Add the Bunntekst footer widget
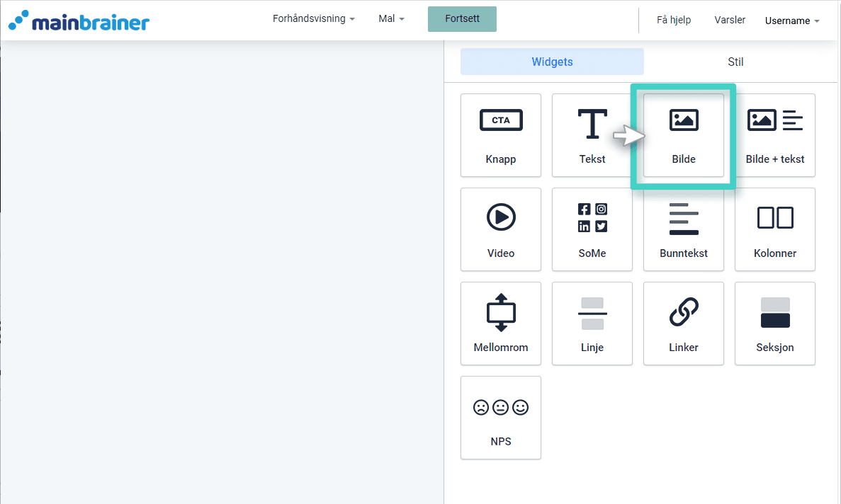Viewport: 841px width, 504px height. point(683,229)
